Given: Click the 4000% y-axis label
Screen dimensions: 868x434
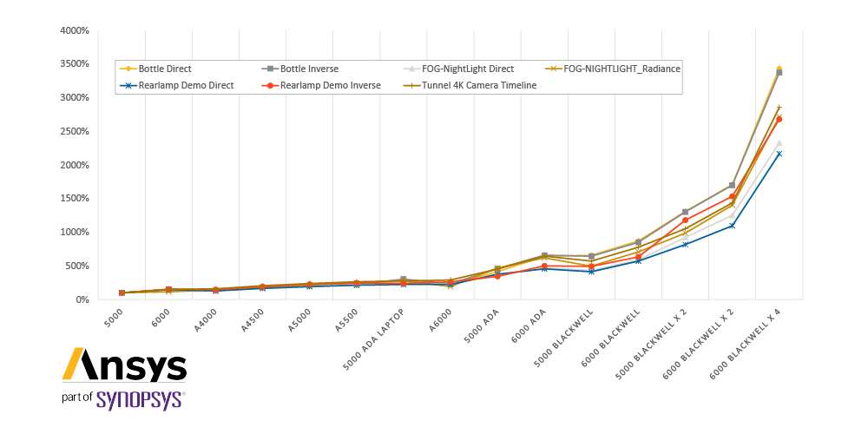Looking at the screenshot, I should [76, 30].
